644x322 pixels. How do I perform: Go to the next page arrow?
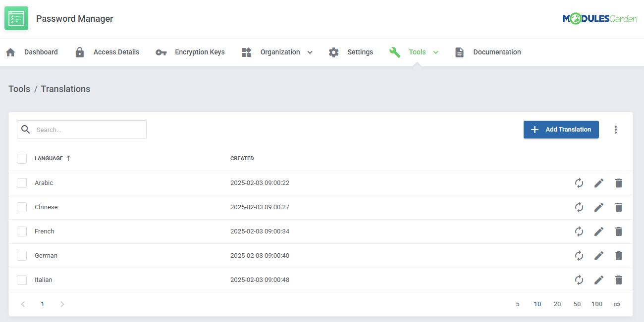62,304
